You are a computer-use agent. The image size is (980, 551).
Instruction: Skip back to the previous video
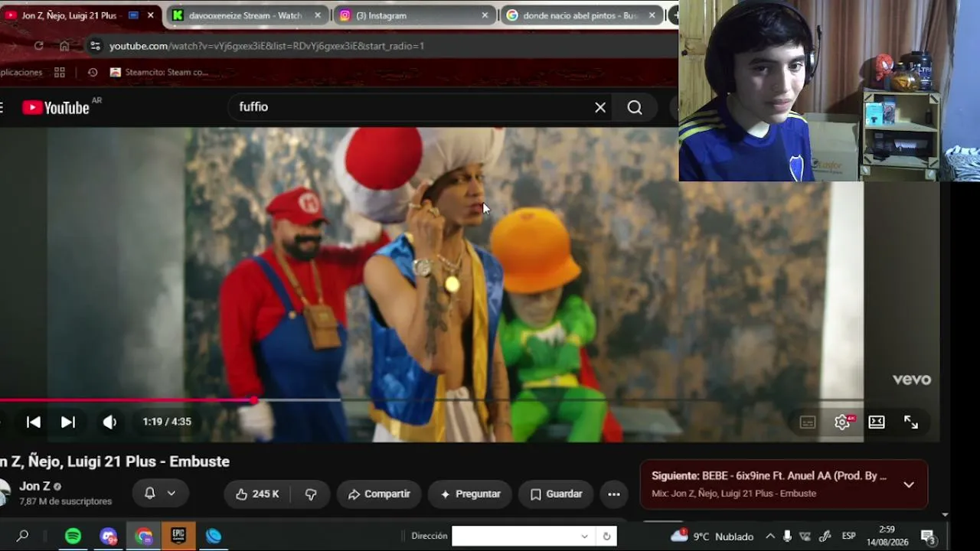[34, 422]
